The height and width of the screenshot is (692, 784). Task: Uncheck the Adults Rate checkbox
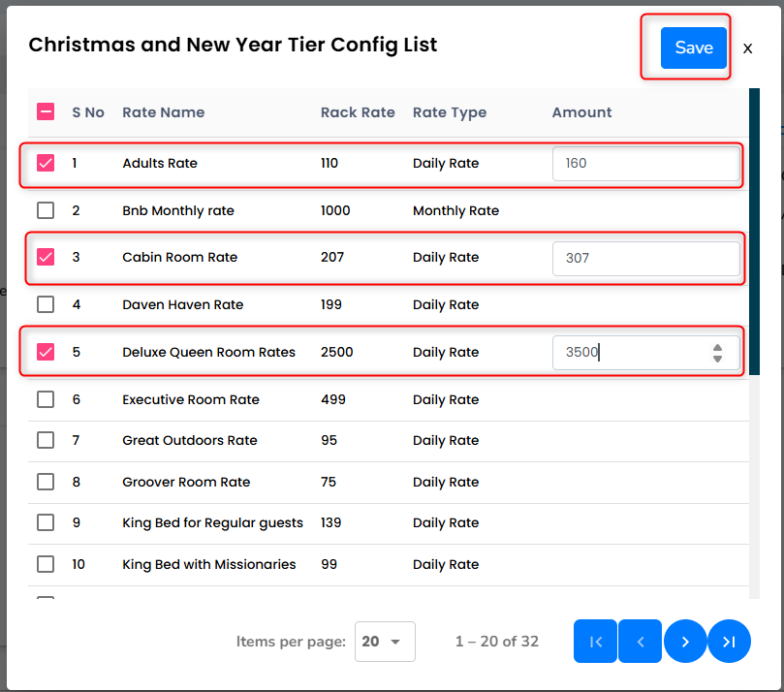tap(46, 163)
